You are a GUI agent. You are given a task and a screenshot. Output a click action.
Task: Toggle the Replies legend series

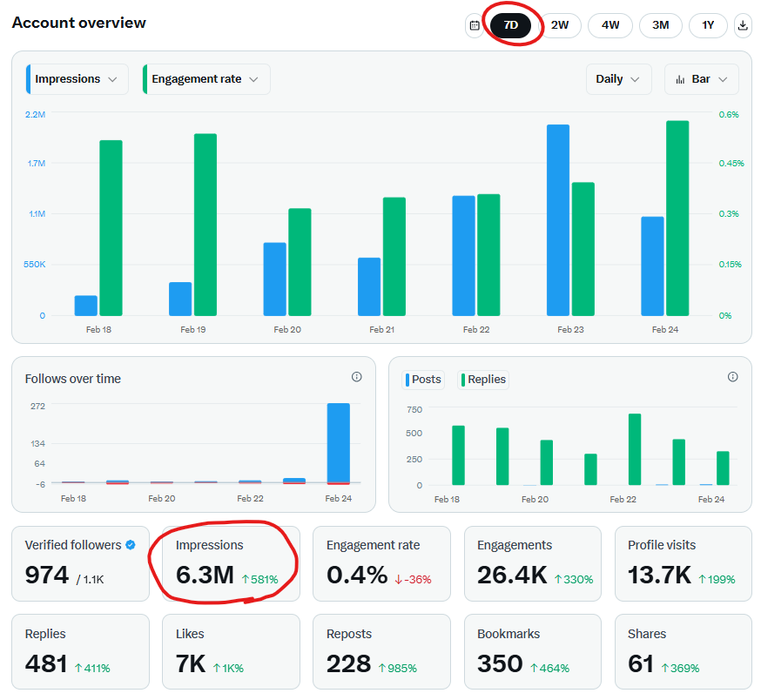click(483, 379)
